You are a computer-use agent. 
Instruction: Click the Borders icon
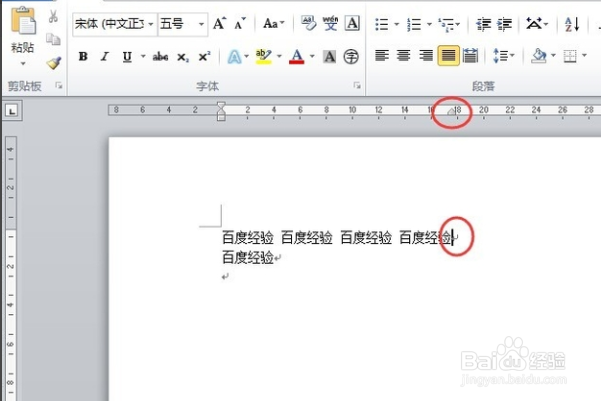point(570,56)
